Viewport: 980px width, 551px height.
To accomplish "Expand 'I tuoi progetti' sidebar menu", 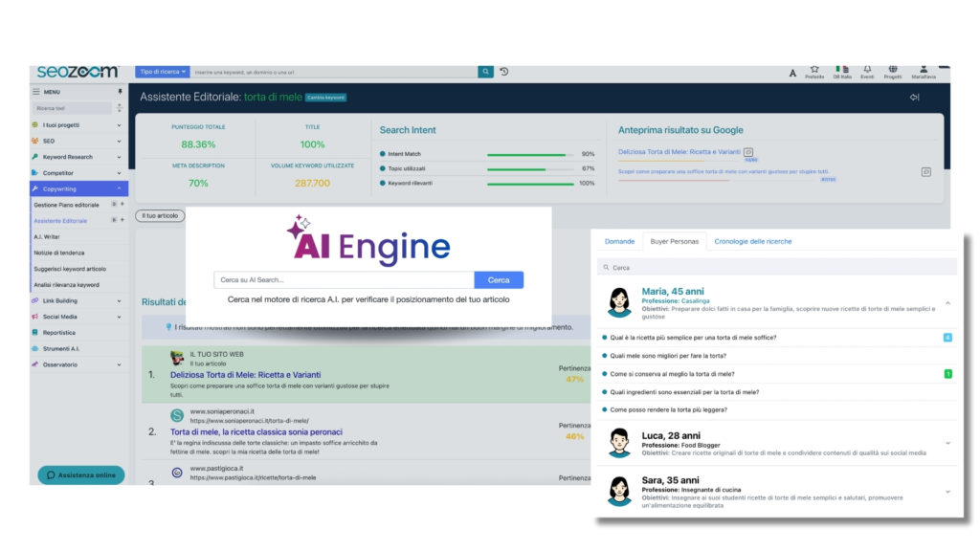I will pyautogui.click(x=78, y=125).
